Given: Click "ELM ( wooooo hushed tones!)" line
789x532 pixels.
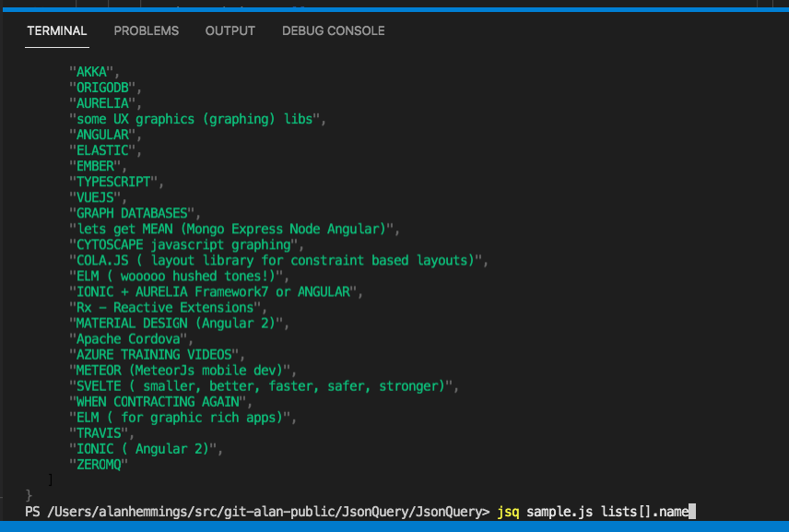Looking at the screenshot, I should point(179,276).
